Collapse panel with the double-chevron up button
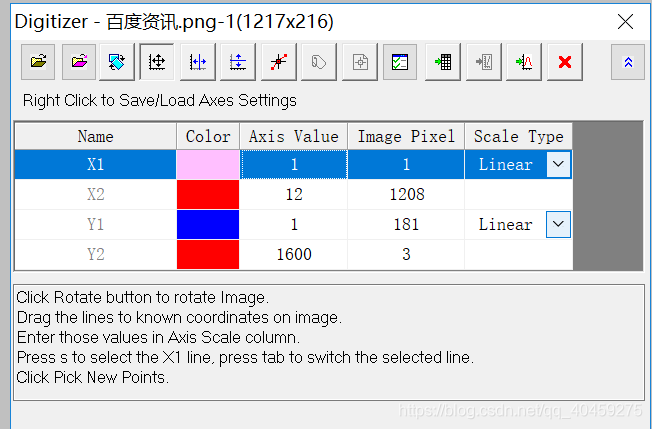This screenshot has width=652, height=429. click(x=628, y=62)
